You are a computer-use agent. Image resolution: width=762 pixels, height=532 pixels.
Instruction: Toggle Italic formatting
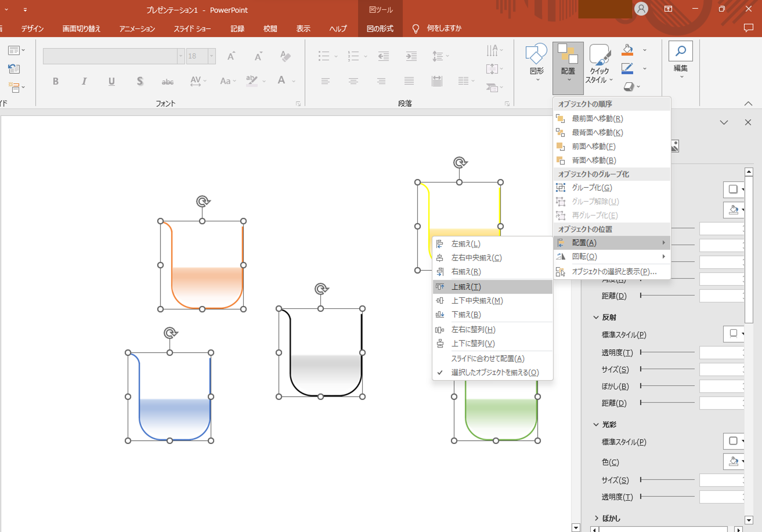(x=84, y=81)
